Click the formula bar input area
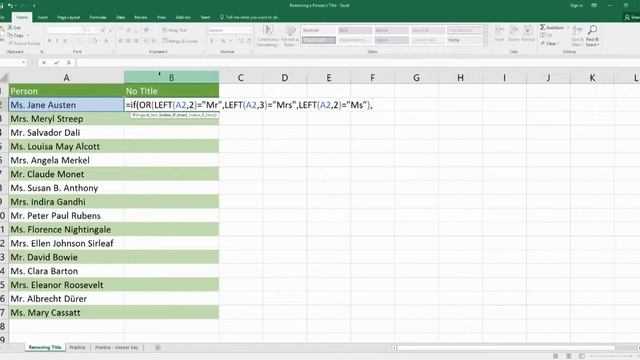 (x=357, y=62)
